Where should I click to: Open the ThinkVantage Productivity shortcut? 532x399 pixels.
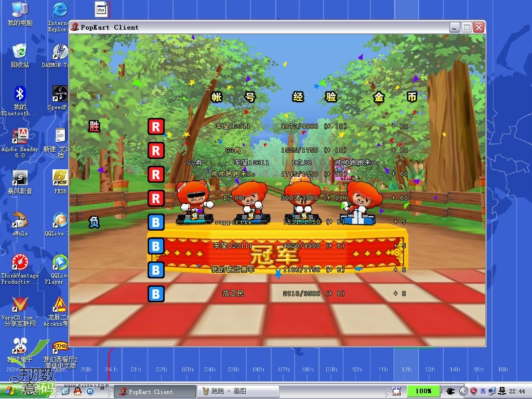(x=20, y=270)
